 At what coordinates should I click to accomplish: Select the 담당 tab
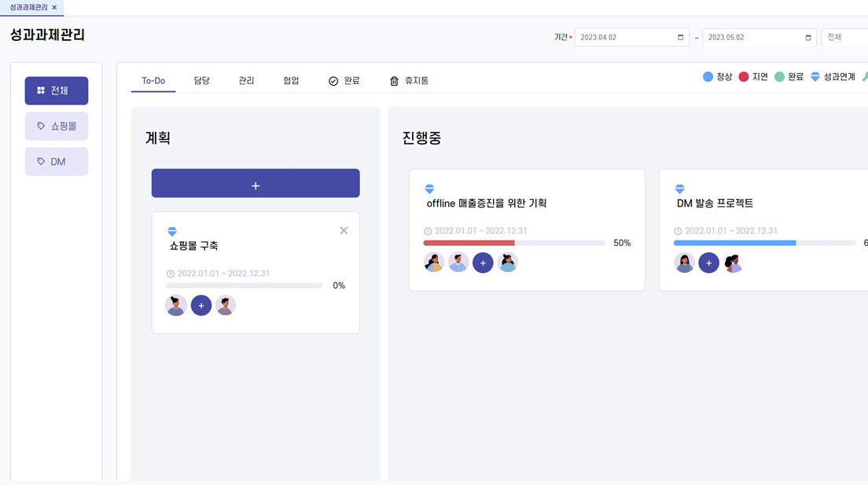click(x=201, y=81)
